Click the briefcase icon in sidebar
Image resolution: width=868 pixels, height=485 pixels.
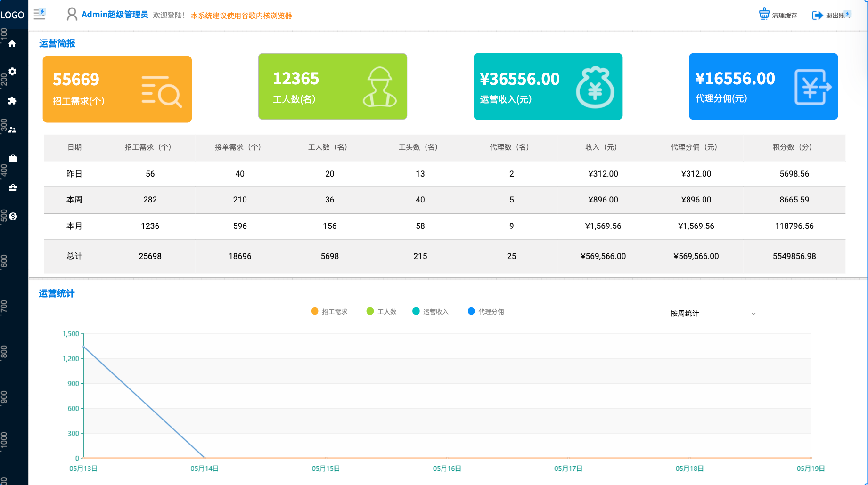(13, 159)
